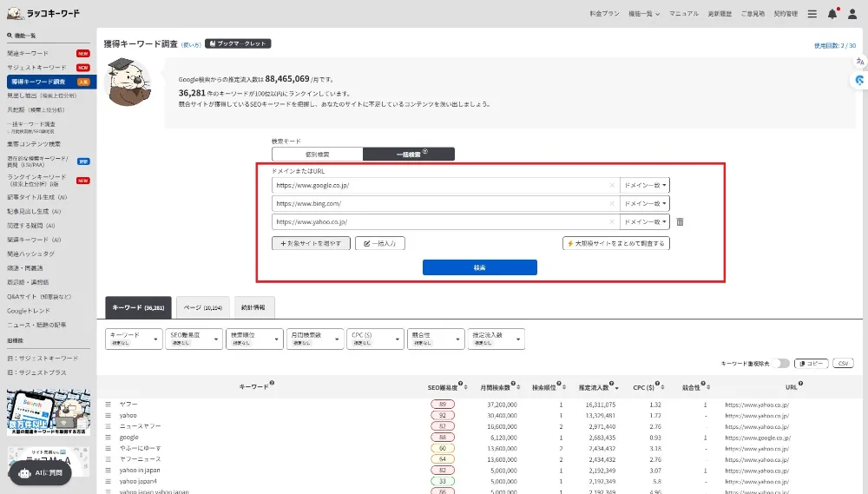Open the 推定流入数 filter dropdown
868x494 pixels.
pos(496,339)
